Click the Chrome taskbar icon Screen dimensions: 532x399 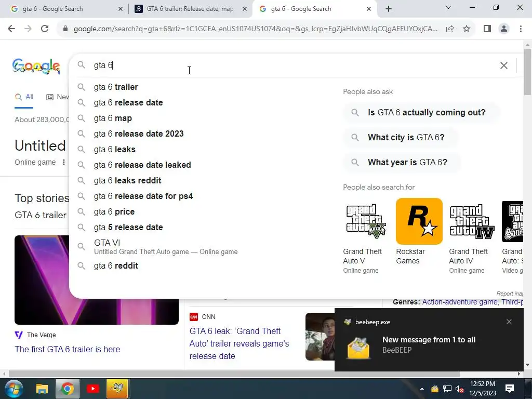click(x=68, y=389)
